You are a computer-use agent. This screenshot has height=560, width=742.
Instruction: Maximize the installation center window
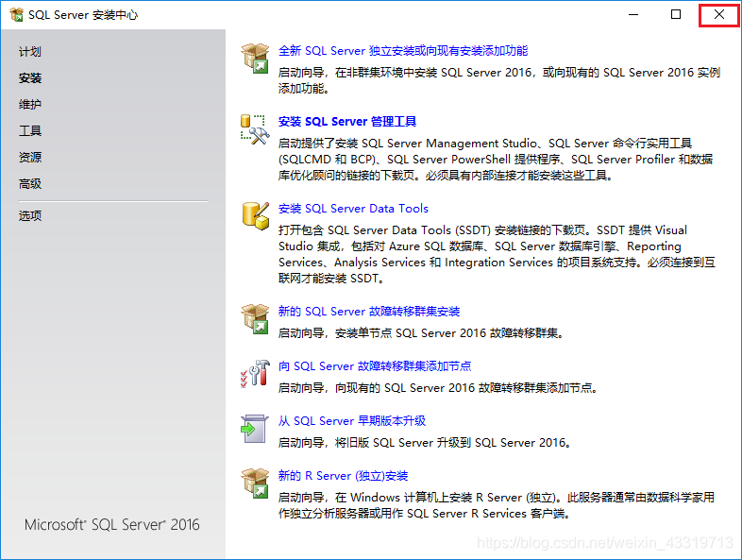676,15
